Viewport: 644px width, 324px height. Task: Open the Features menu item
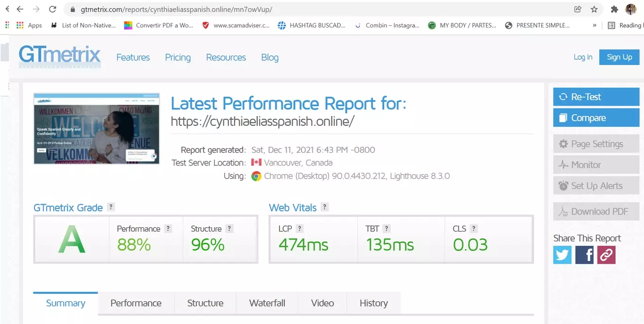133,58
